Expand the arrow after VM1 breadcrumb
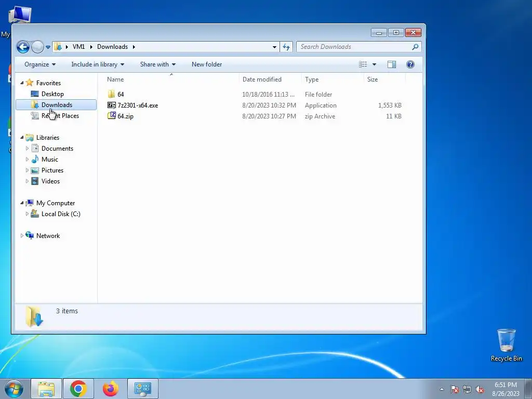The width and height of the screenshot is (532, 399). point(91,47)
